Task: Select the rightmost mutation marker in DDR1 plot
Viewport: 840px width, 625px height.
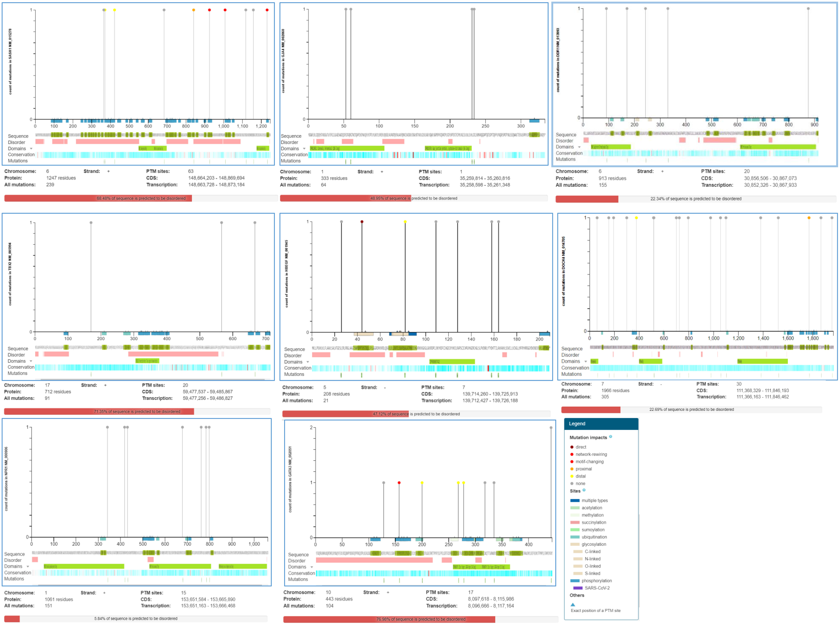Action: pos(808,8)
